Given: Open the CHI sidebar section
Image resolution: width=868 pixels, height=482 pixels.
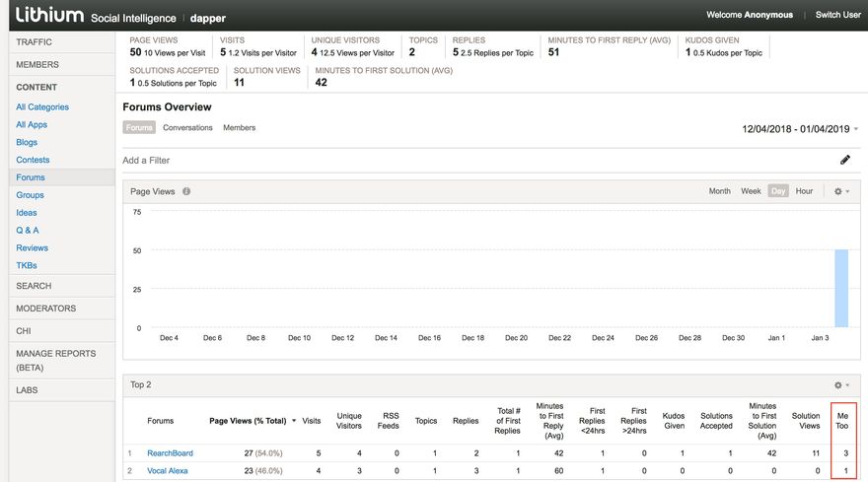Looking at the screenshot, I should [62, 331].
